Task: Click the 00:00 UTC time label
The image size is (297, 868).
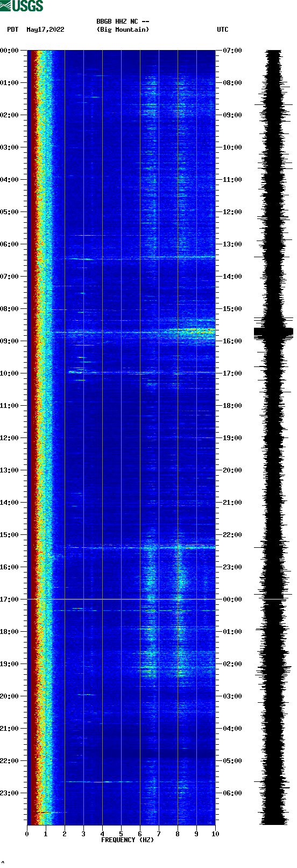Action: [232, 599]
